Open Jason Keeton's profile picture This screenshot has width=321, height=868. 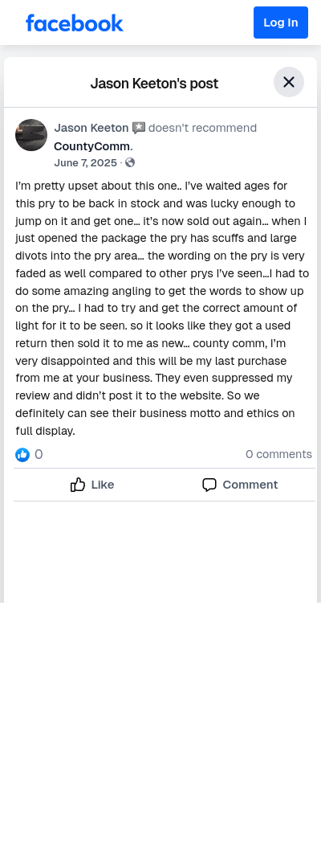31,135
